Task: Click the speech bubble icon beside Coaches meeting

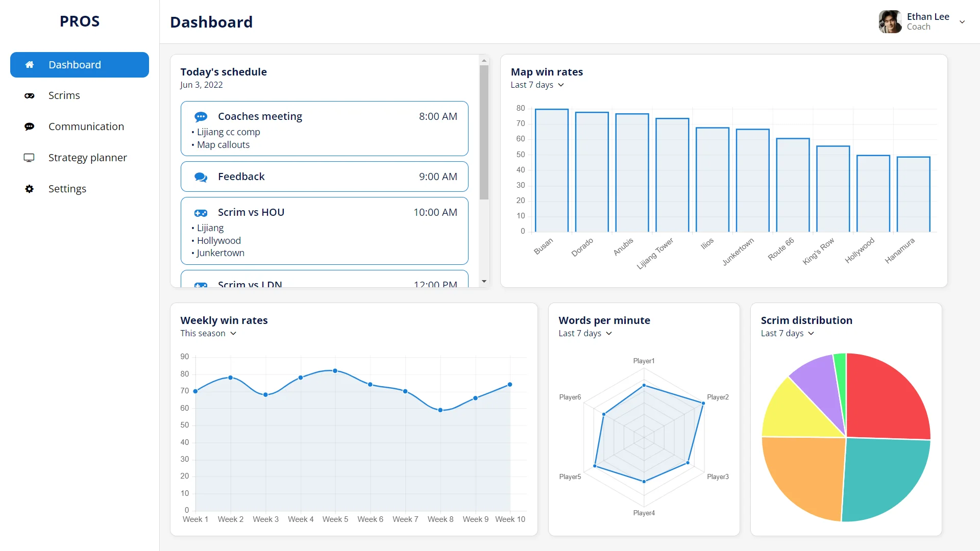Action: (201, 116)
